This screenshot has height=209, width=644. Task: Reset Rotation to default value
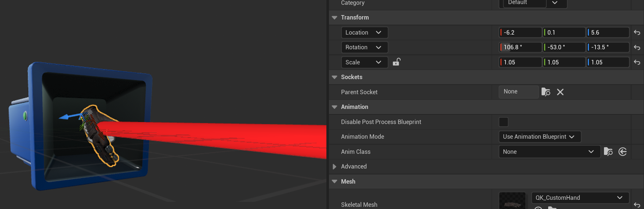pyautogui.click(x=637, y=47)
